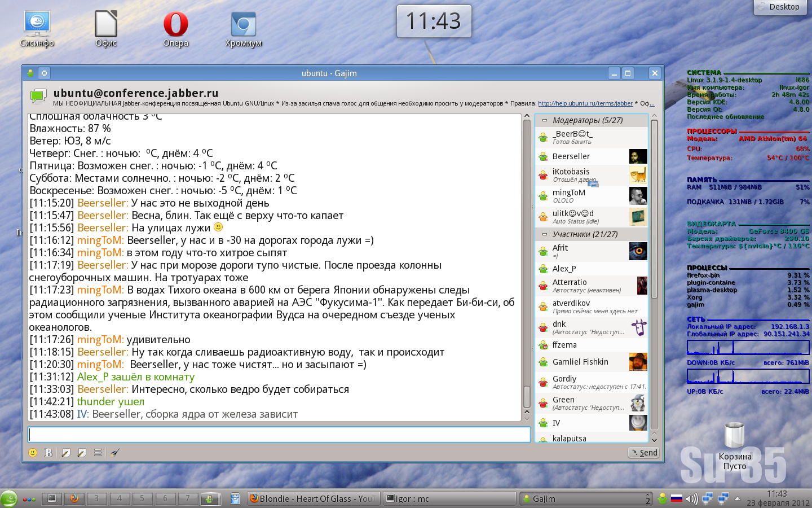Screen dimensions: 812x508
Task: Open the Opera desktop icon
Action: click(175, 29)
